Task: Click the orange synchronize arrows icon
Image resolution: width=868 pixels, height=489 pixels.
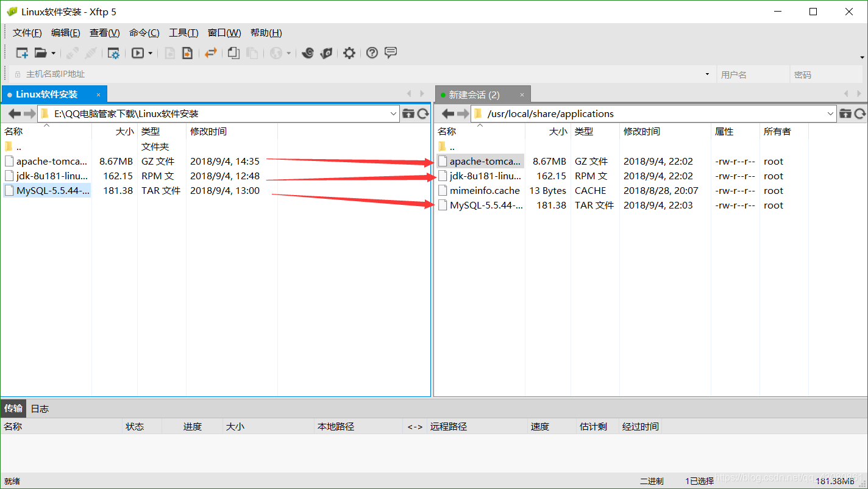Action: point(211,53)
